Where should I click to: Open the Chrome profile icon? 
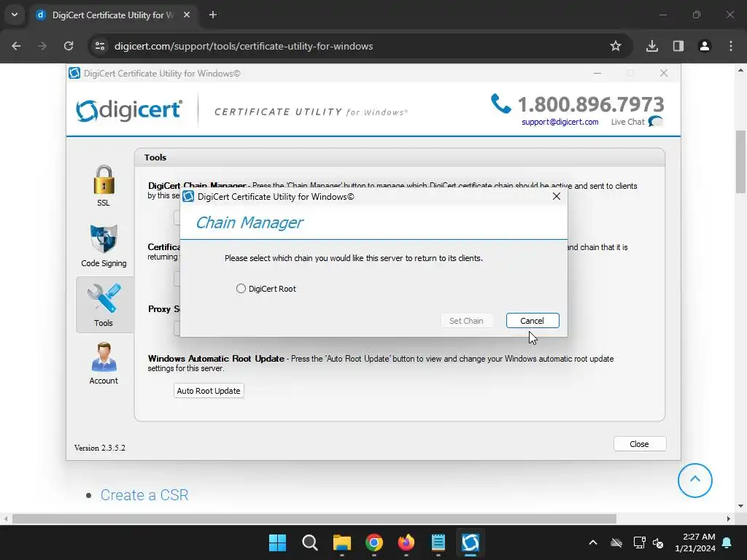(704, 46)
